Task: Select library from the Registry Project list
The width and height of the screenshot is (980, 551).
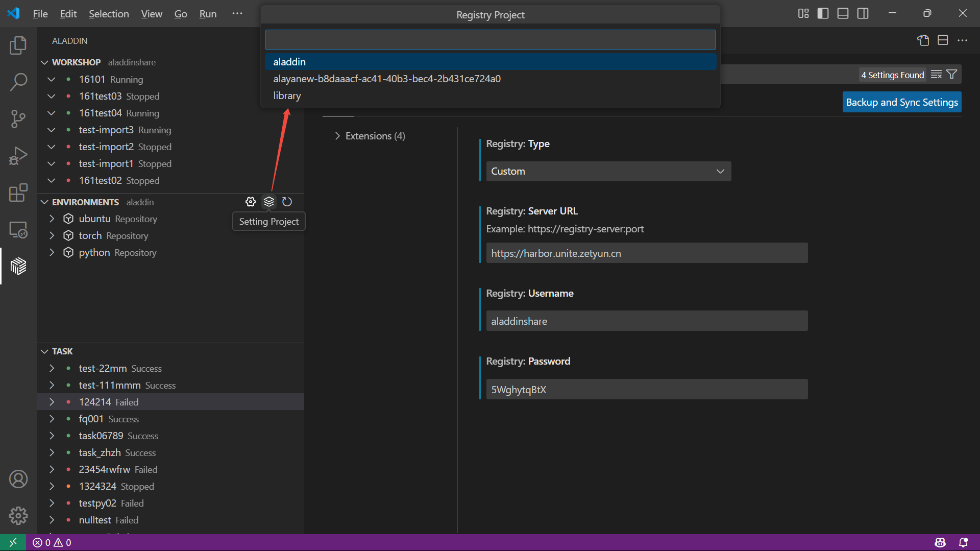Action: [x=287, y=95]
